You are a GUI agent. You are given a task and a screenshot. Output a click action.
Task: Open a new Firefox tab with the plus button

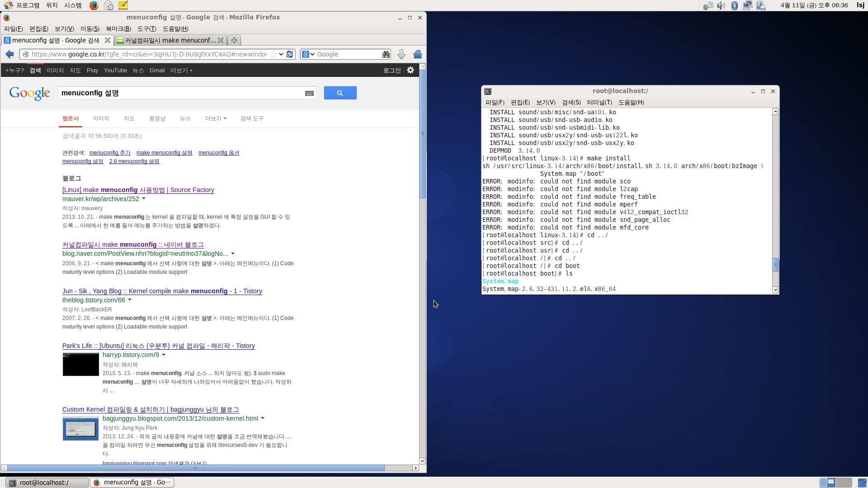(234, 40)
